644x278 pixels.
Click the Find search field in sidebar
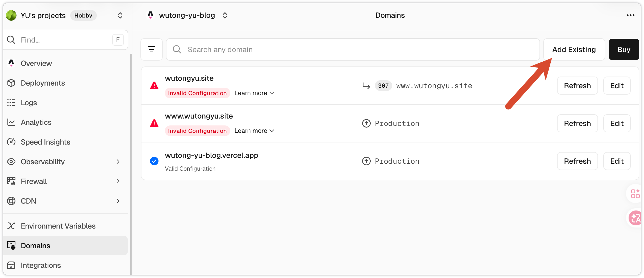click(x=65, y=40)
